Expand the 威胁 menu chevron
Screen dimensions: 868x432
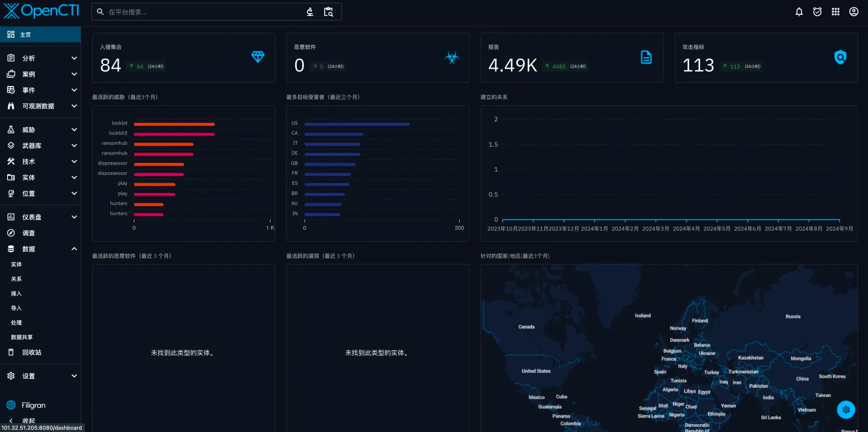pyautogui.click(x=74, y=130)
